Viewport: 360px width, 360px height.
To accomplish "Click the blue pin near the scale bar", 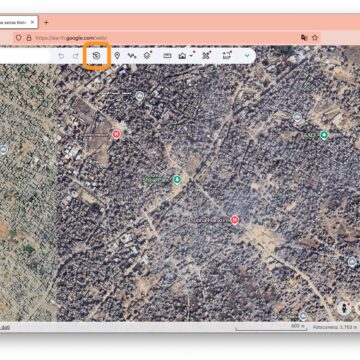I will click(x=303, y=315).
